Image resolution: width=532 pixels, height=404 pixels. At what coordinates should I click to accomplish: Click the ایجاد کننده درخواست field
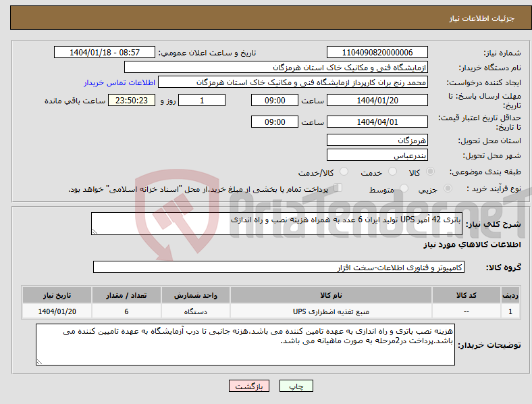293,82
